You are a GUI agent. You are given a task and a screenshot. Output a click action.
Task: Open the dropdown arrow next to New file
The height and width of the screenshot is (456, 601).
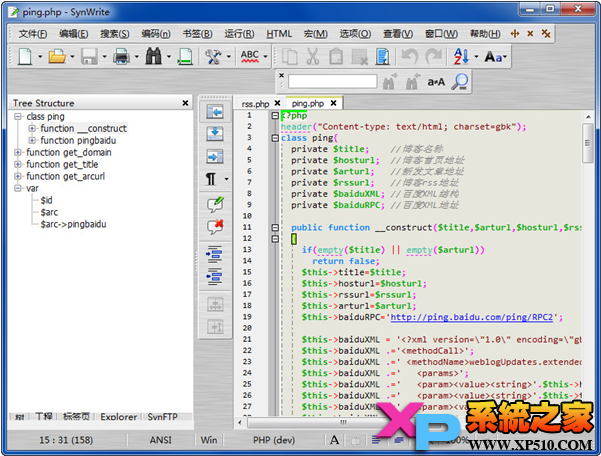point(40,57)
